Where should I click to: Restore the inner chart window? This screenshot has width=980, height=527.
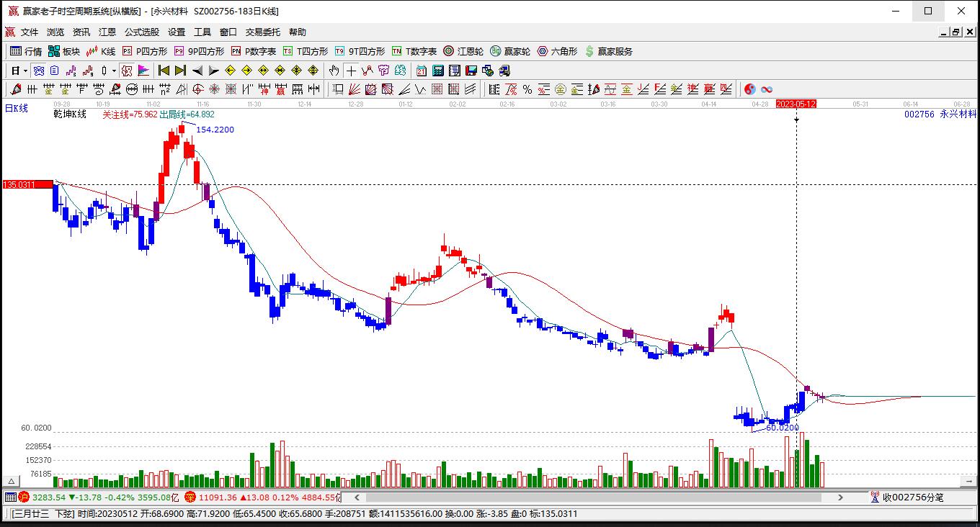click(x=955, y=32)
